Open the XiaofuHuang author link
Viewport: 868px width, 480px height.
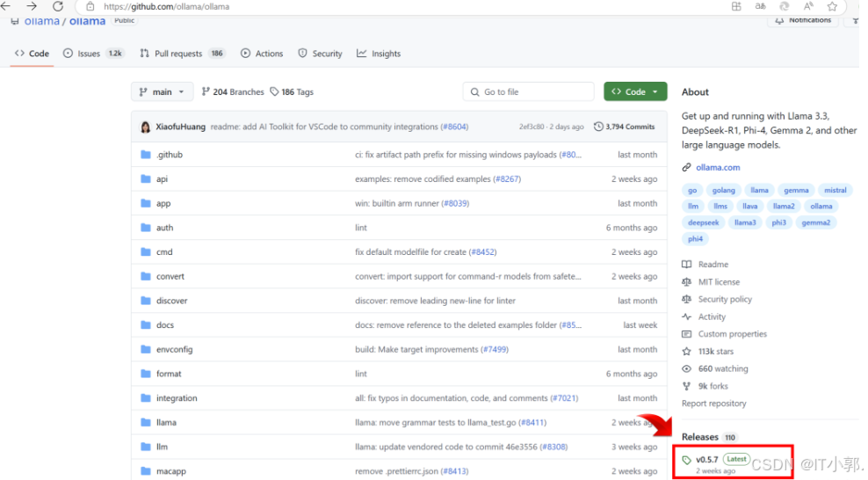click(x=180, y=127)
